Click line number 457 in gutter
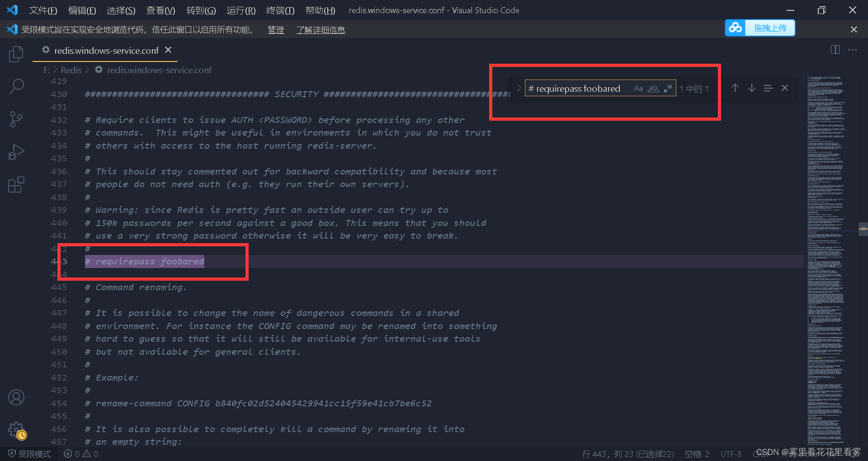Image resolution: width=868 pixels, height=461 pixels. click(x=59, y=442)
